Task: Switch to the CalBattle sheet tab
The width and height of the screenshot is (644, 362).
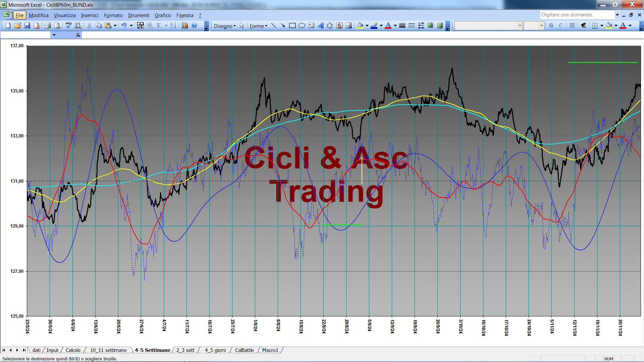Action: [x=244, y=350]
